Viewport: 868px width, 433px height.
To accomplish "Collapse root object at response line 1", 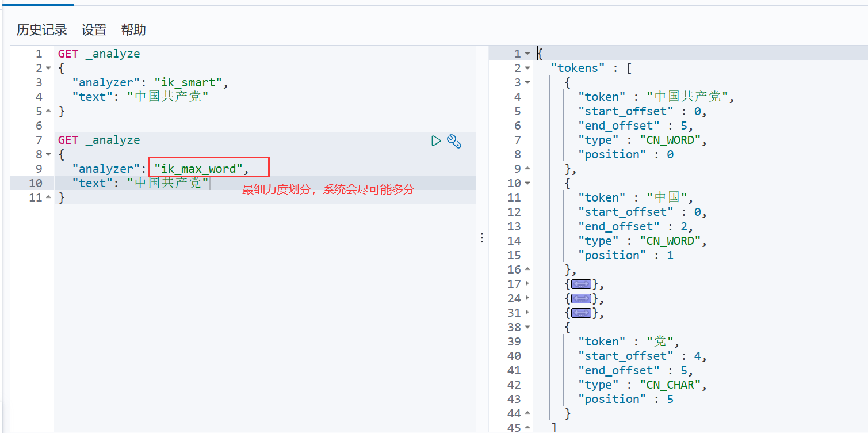I will coord(527,54).
